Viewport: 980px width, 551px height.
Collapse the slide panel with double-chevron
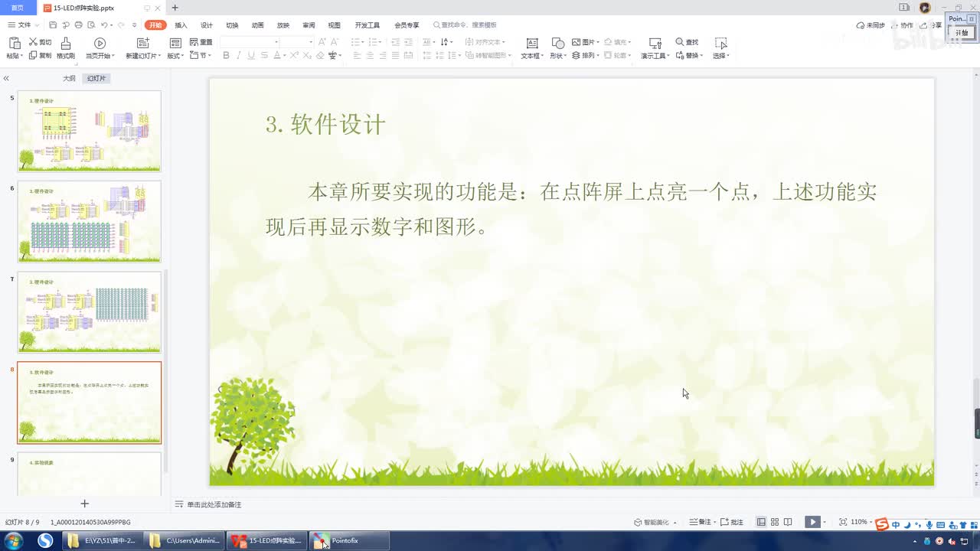(6, 78)
